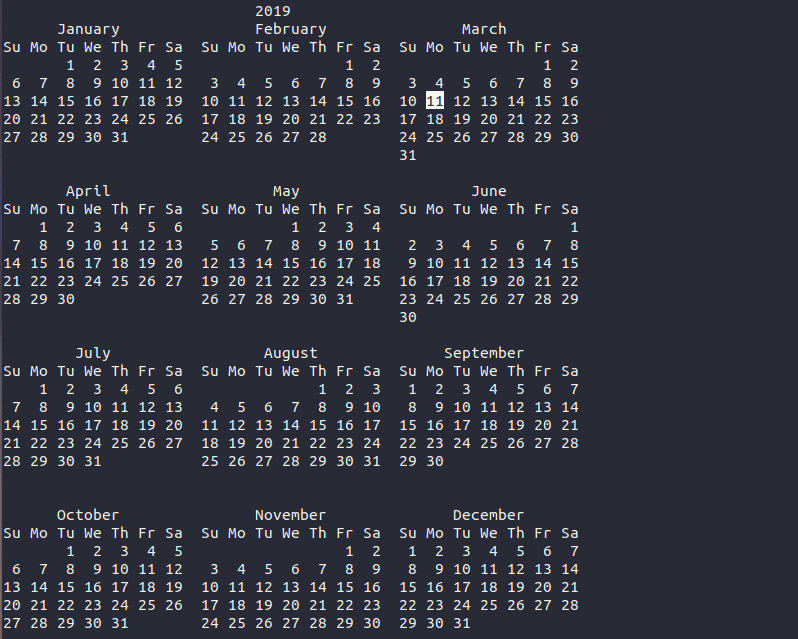Click the "March" month title
Viewport: 798px width, 639px height.
click(484, 29)
